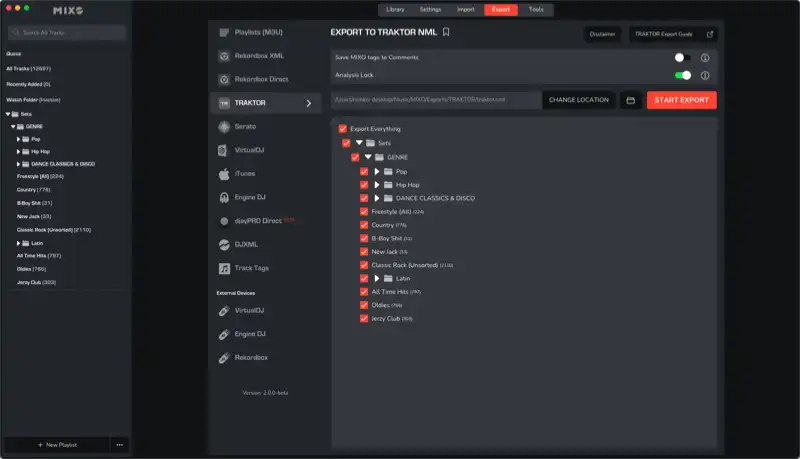Choose the VirtualDJ export icon
800x459 pixels.
pyautogui.click(x=222, y=150)
